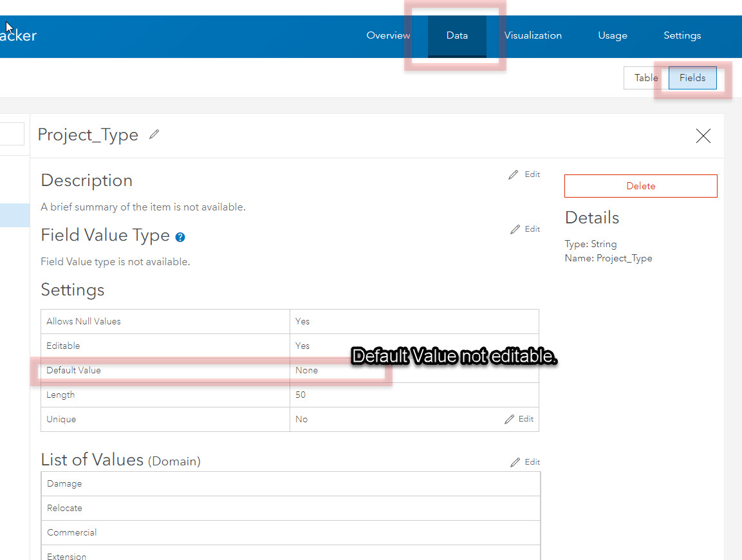Open the Visualization tab

(x=533, y=35)
